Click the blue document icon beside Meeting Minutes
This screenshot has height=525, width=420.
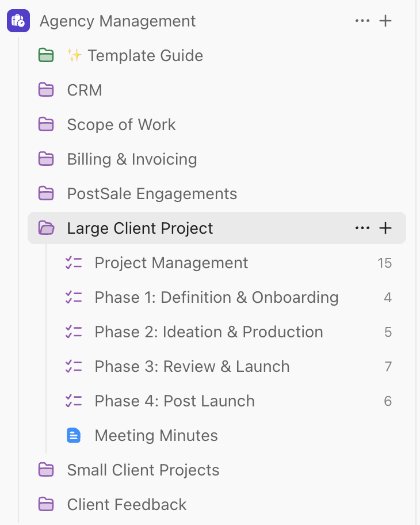(74, 435)
